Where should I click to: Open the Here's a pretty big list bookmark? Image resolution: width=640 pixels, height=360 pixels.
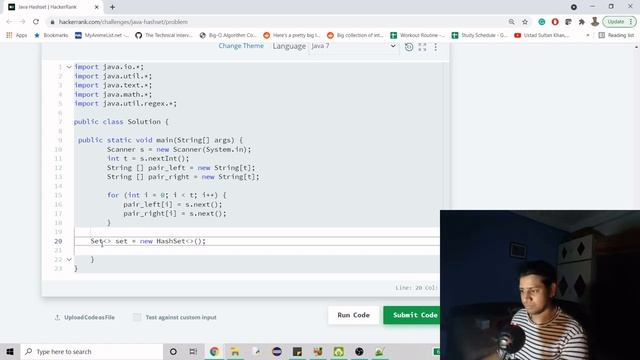[x=292, y=35]
